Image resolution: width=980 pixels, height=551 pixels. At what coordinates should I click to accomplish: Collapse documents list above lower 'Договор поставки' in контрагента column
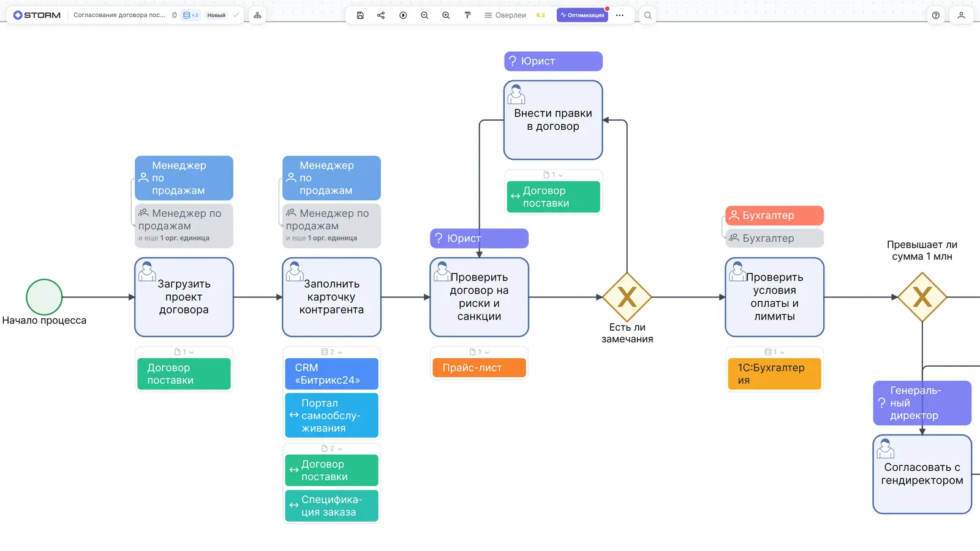pyautogui.click(x=331, y=448)
